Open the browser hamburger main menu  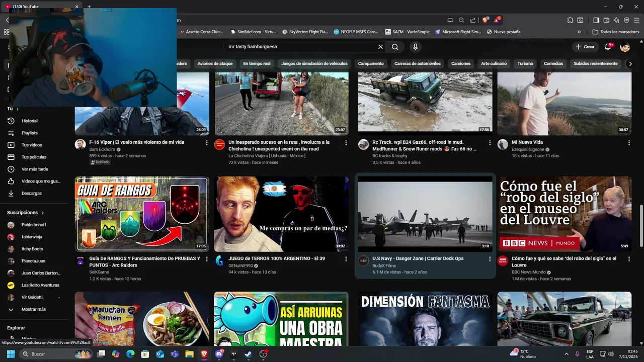click(x=637, y=20)
